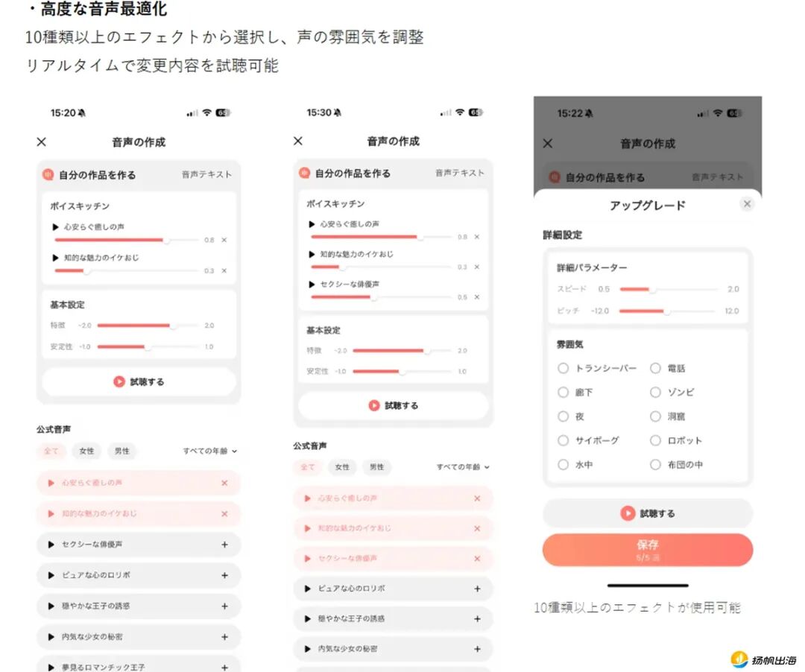The height and width of the screenshot is (672, 805).
Task: Close the 15:20 screen with the X icon
Action: coord(42,142)
